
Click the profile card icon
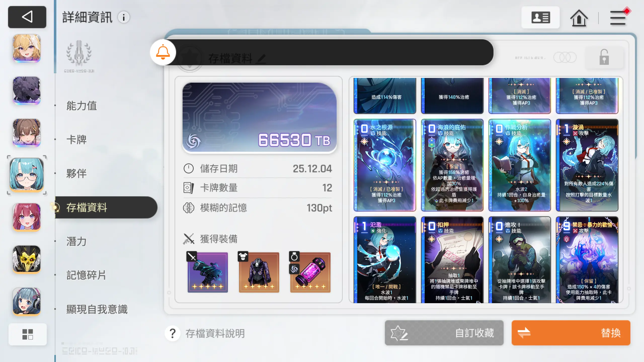pyautogui.click(x=541, y=18)
